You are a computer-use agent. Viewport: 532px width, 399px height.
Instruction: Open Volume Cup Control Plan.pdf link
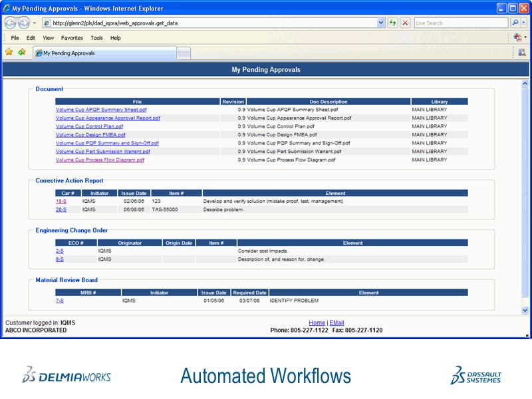[89, 126]
